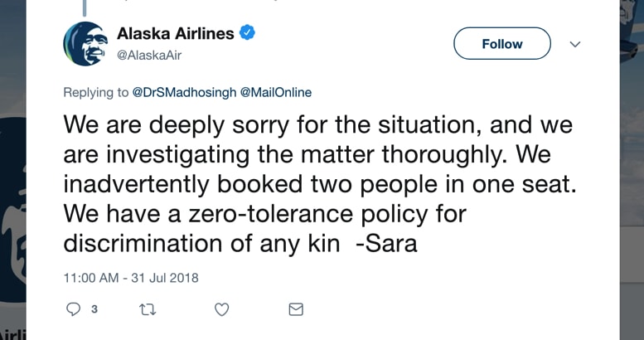
Task: Open the @MailOnline profile link
Action: tap(275, 93)
